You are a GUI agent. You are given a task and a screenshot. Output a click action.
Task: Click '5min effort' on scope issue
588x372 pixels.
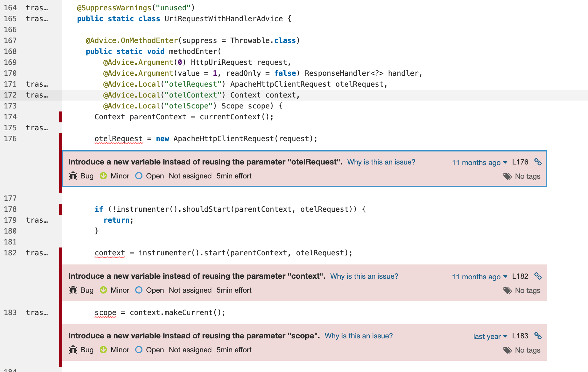point(234,350)
